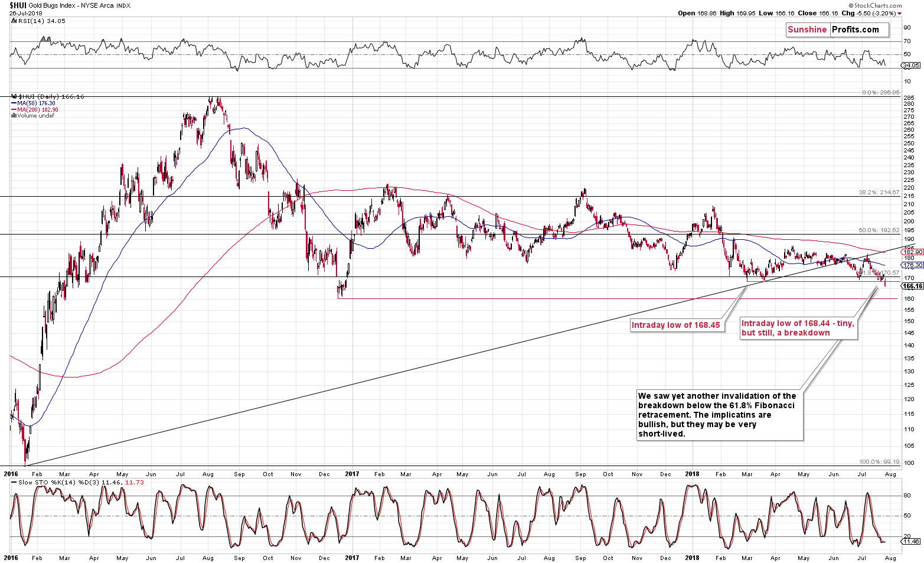This screenshot has width=924, height=563.
Task: Click the 'Open 168.86' value
Action: click(x=697, y=13)
